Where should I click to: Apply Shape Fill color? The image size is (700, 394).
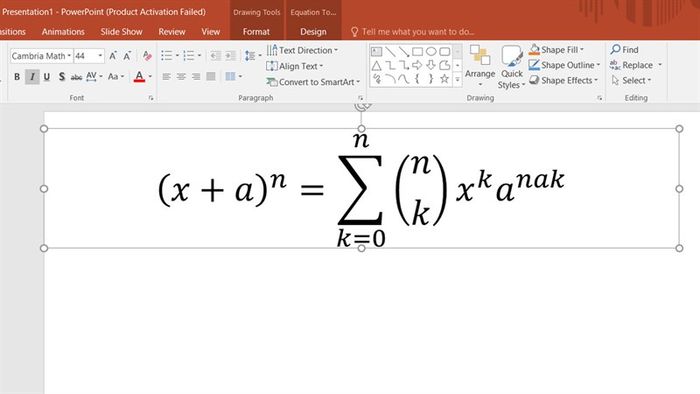[x=534, y=50]
